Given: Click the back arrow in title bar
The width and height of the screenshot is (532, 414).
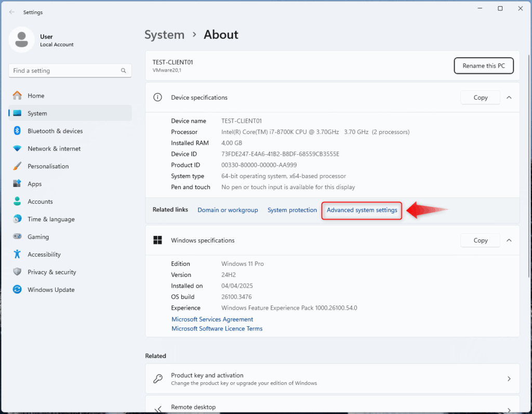Looking at the screenshot, I should coord(12,12).
